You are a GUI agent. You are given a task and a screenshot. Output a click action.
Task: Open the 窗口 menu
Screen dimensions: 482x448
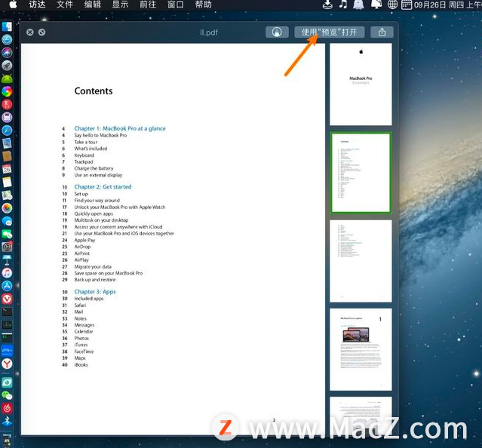coord(176,5)
